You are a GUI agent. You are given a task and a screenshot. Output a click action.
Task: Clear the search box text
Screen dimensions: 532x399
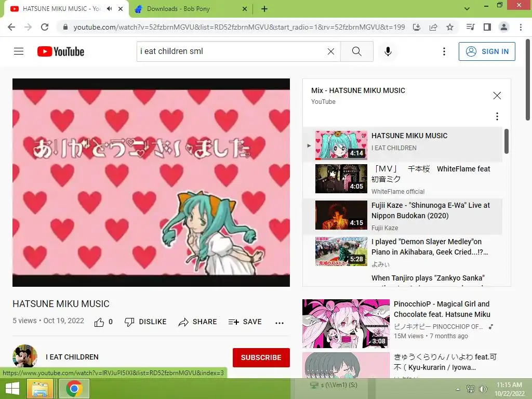[331, 51]
